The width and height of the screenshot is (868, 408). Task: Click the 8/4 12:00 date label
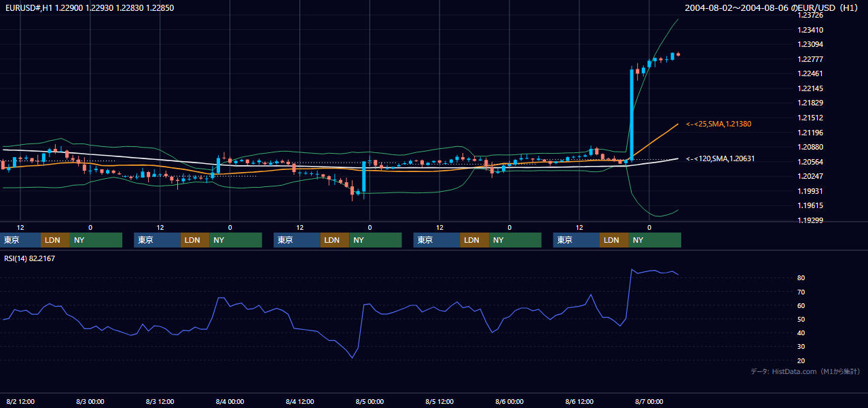(300, 402)
